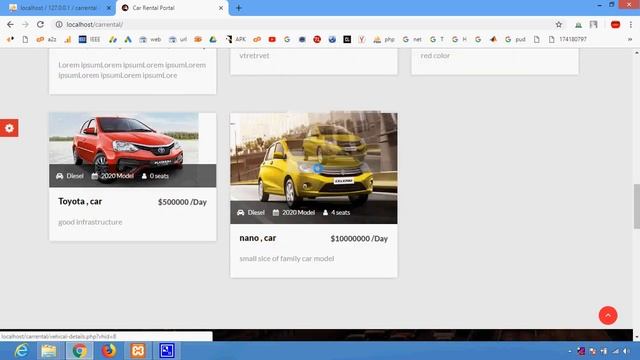Image resolution: width=640 pixels, height=360 pixels.
Task: Bookmark this page with the star icon
Action: pyautogui.click(x=559, y=24)
